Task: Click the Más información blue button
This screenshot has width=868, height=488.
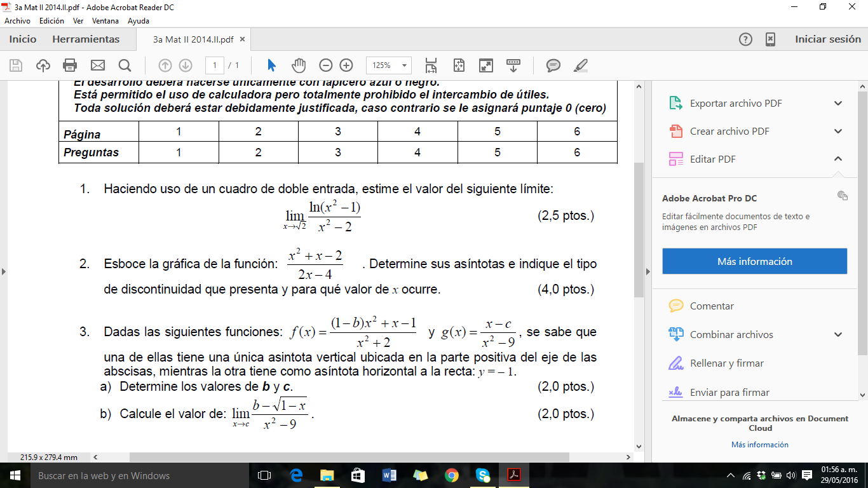Action: point(754,261)
